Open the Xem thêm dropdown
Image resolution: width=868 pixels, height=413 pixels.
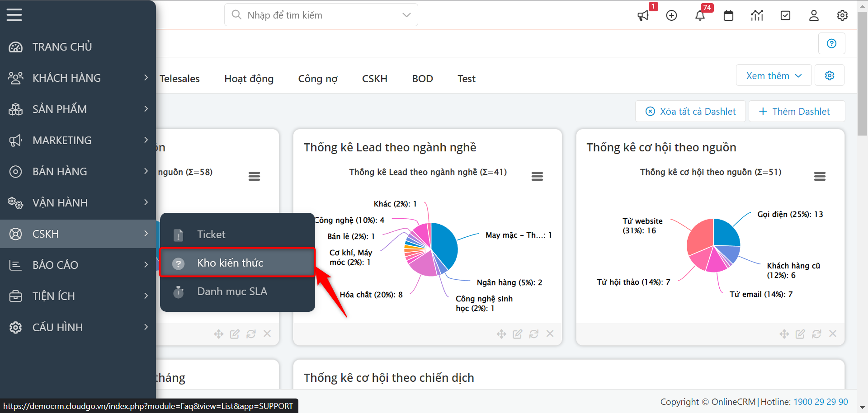[774, 75]
